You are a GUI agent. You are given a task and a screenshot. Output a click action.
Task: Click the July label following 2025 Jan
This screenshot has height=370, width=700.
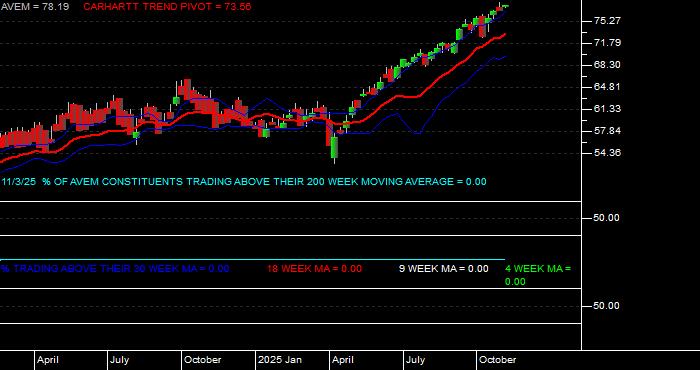tap(416, 360)
